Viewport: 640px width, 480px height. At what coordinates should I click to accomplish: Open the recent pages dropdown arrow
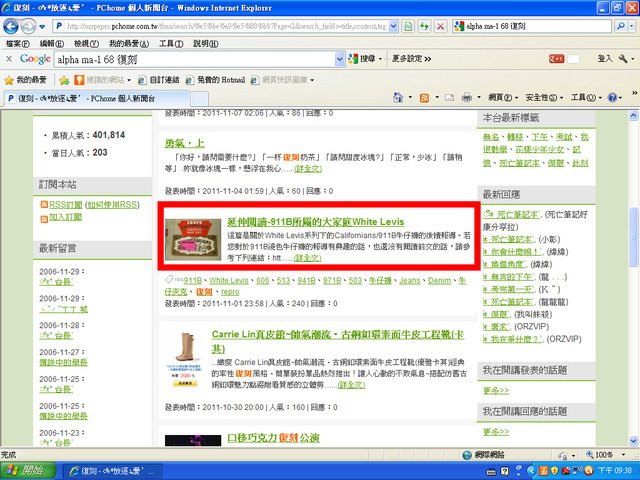click(x=42, y=27)
